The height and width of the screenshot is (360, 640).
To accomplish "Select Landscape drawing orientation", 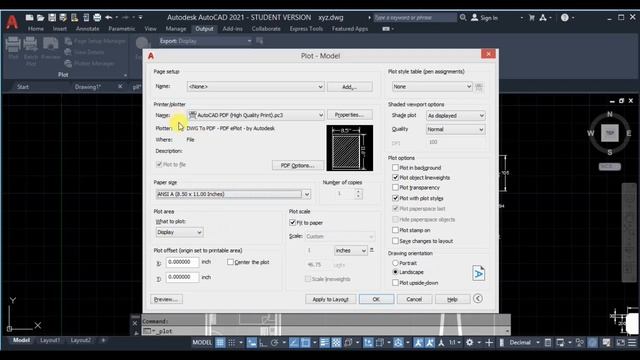I will tap(395, 272).
